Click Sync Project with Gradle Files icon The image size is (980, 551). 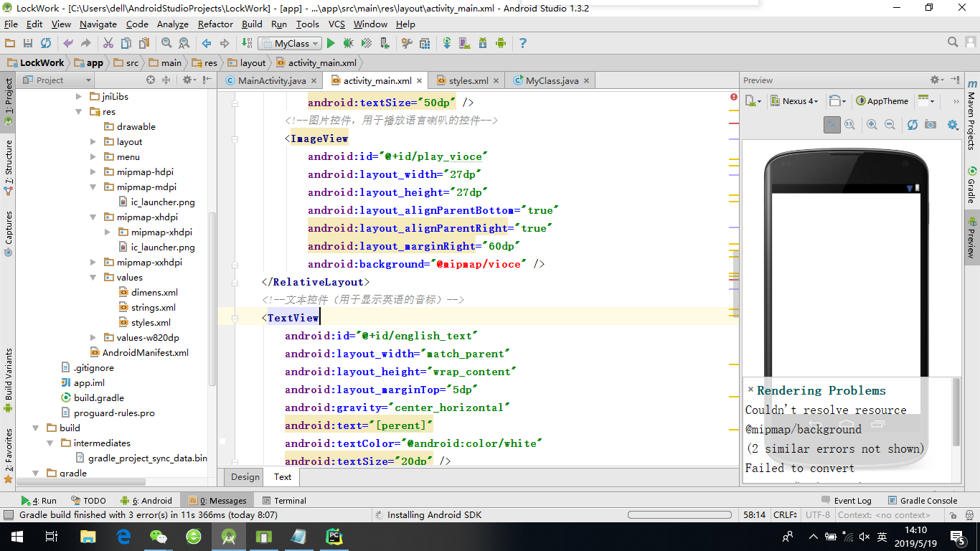coord(447,43)
